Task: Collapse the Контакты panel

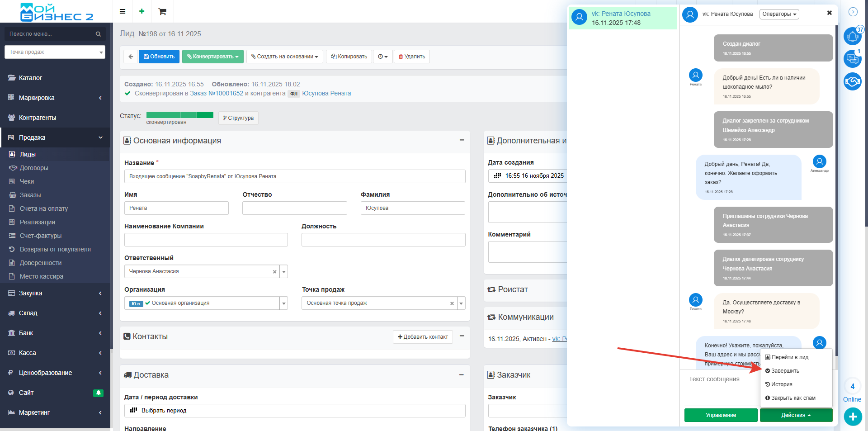Action: (462, 336)
